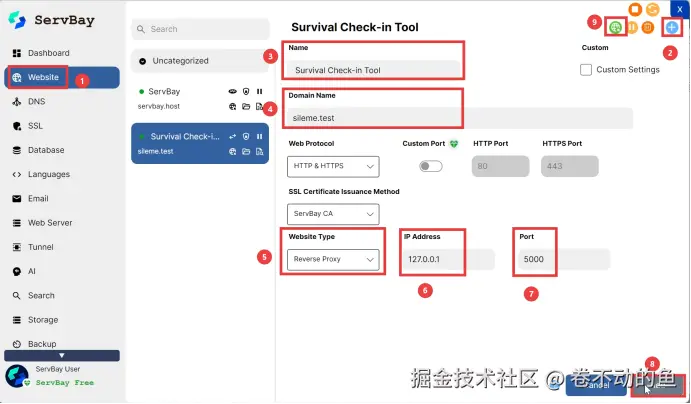Click the globe icon on the sileme.test row

click(232, 152)
